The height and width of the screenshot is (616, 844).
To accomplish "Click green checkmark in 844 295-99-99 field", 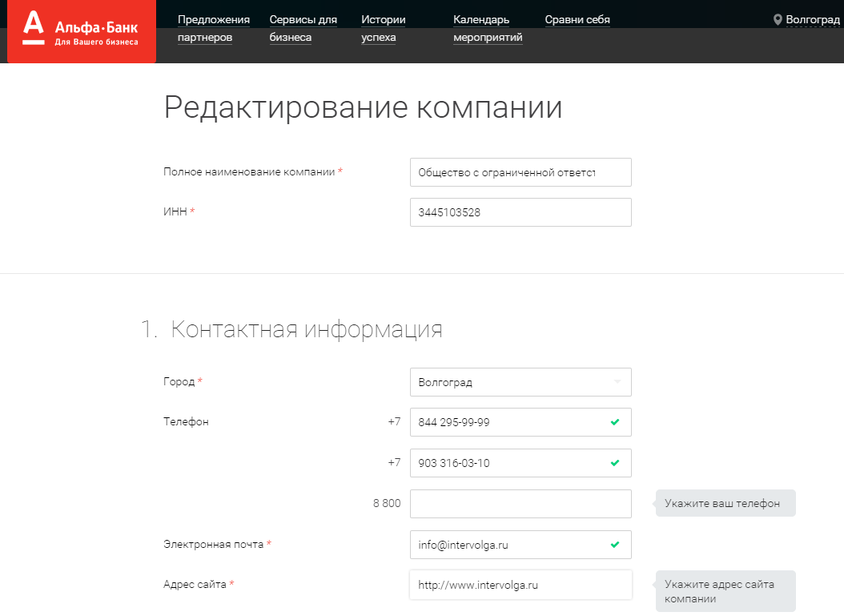I will [x=615, y=422].
